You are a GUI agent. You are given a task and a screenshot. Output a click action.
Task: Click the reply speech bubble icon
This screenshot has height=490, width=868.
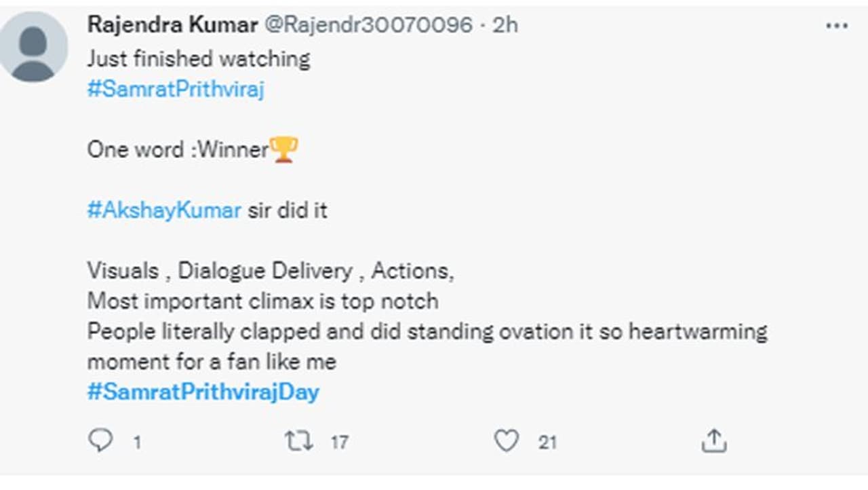coord(100,442)
